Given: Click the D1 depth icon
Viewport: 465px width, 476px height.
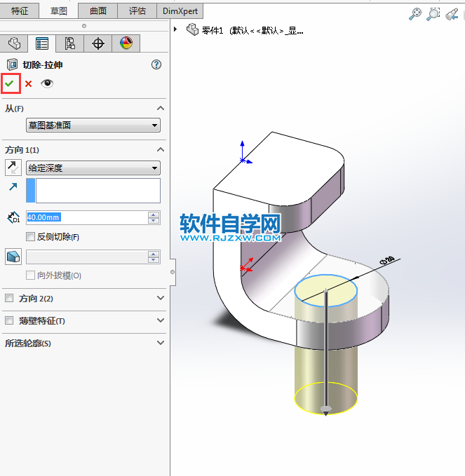Looking at the screenshot, I should 13,217.
